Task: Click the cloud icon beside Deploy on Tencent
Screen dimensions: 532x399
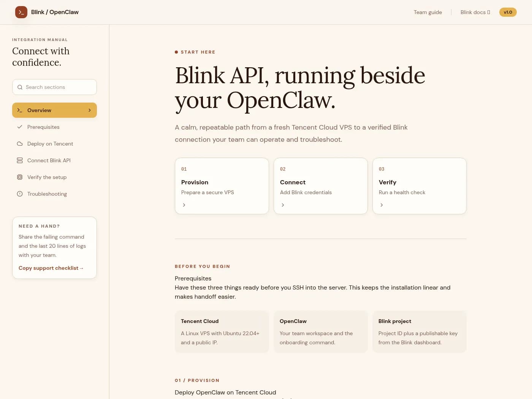Action: coord(20,144)
